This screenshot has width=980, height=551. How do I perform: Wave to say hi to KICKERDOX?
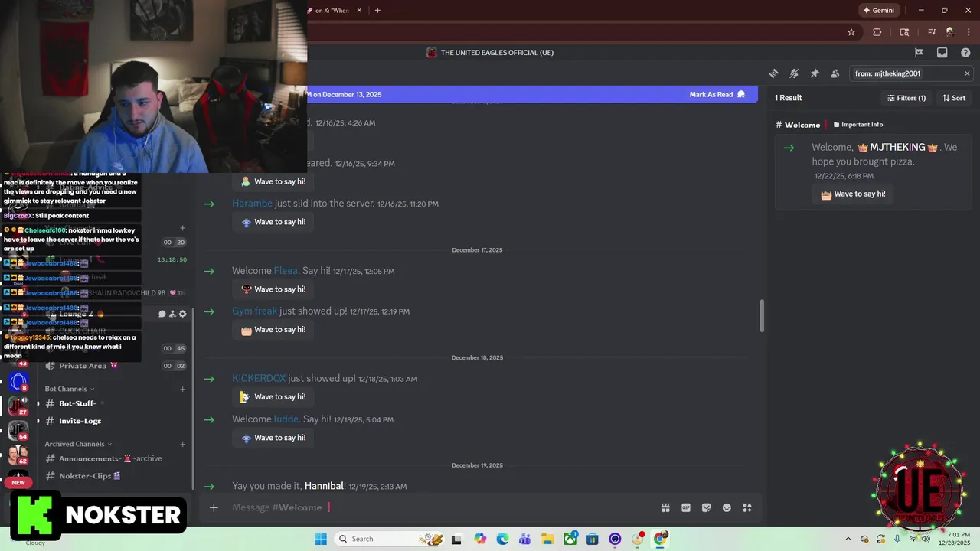click(273, 397)
